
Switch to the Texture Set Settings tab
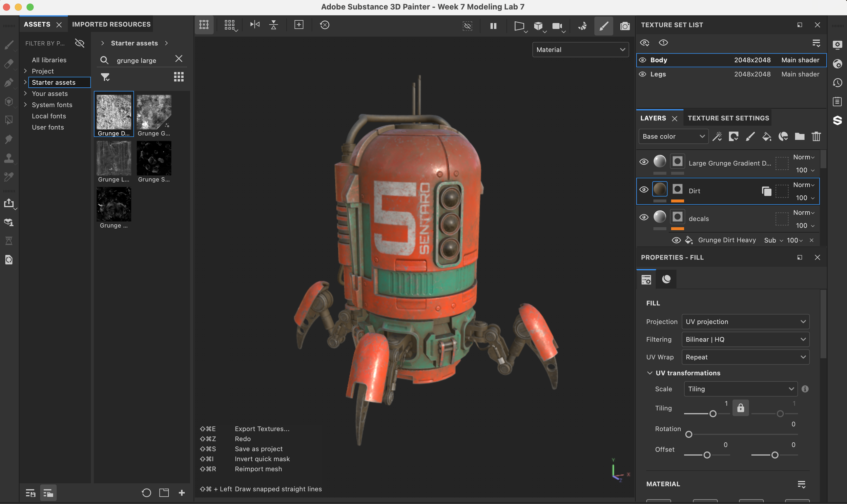(728, 118)
